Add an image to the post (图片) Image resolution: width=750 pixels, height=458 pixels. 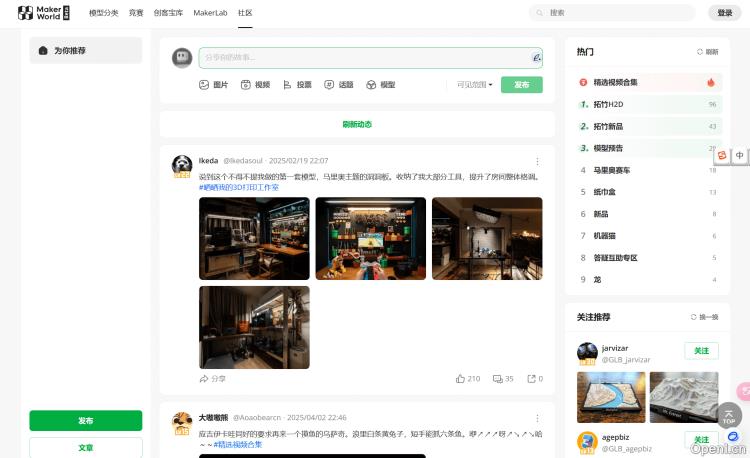click(214, 85)
